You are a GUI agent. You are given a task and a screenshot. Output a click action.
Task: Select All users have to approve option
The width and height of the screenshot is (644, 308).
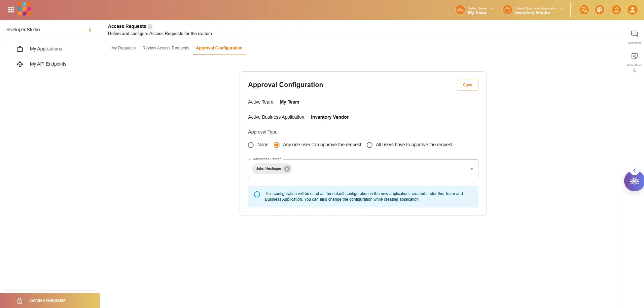(x=369, y=145)
